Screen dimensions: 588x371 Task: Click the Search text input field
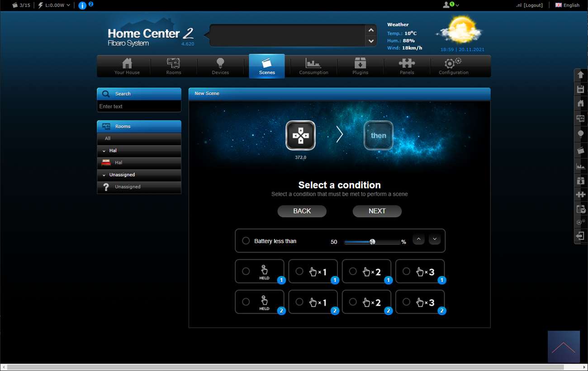point(139,106)
